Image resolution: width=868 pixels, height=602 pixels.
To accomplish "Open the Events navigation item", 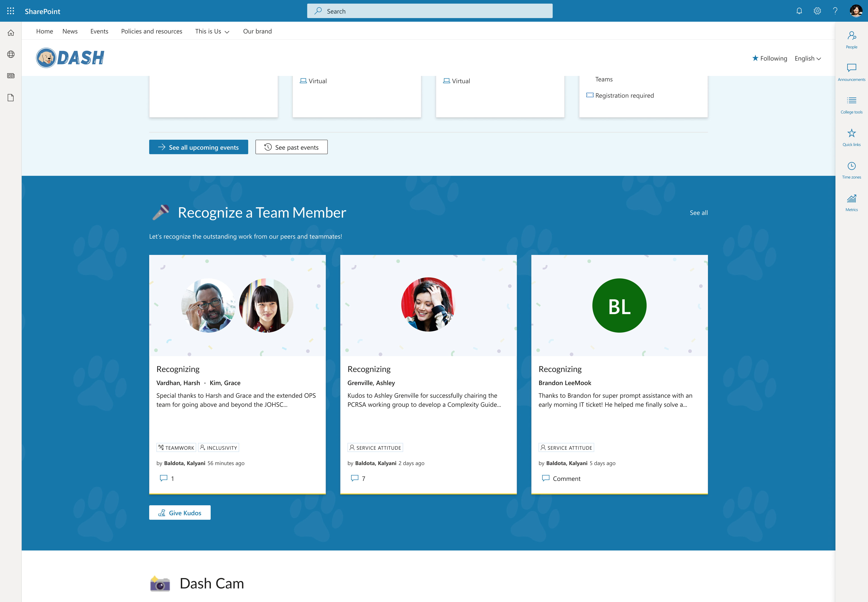I will [x=99, y=31].
